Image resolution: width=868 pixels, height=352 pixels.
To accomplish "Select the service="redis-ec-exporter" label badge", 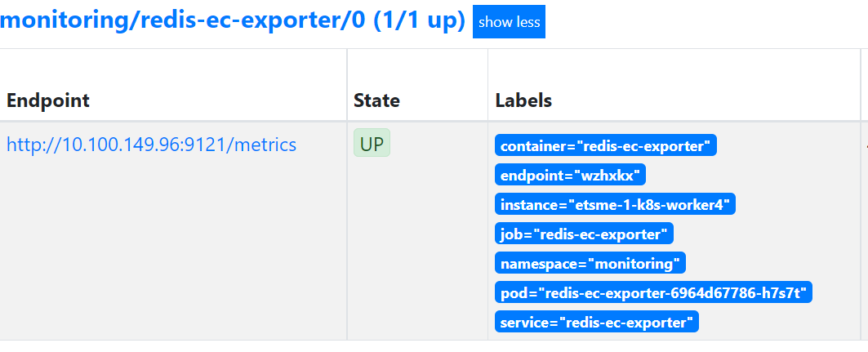I will click(x=596, y=322).
